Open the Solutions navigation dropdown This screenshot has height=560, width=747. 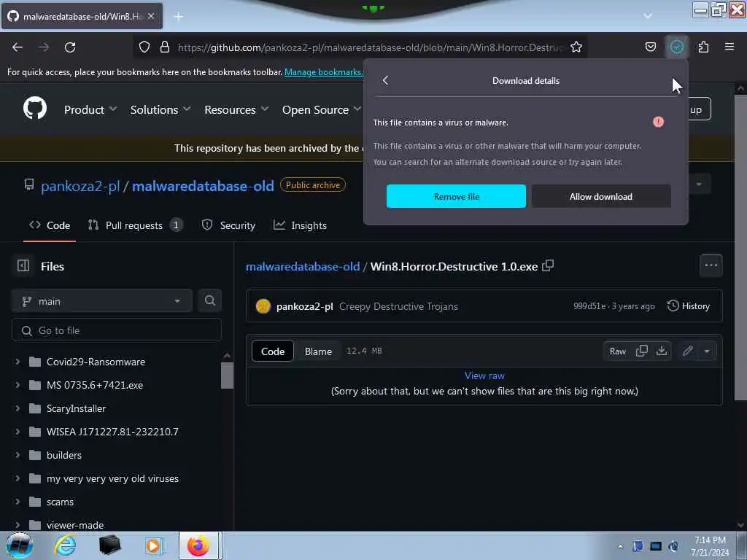point(160,109)
